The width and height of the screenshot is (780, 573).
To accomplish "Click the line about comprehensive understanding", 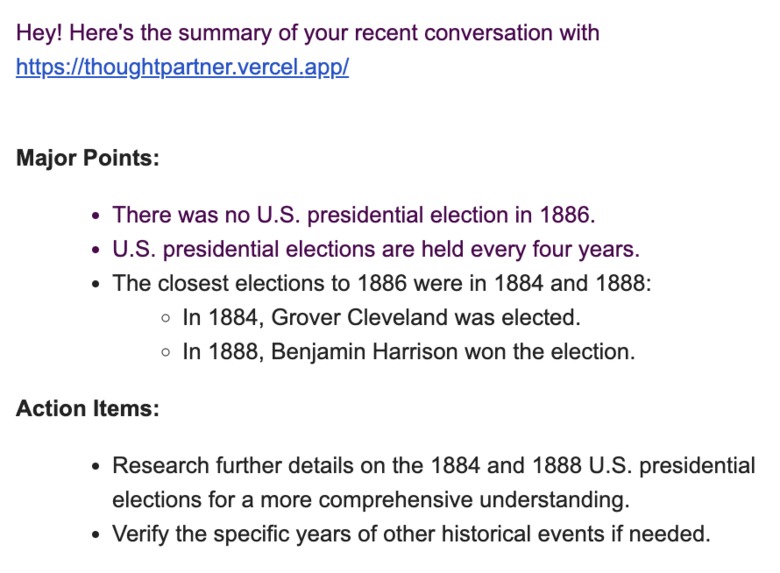I will pyautogui.click(x=371, y=500).
